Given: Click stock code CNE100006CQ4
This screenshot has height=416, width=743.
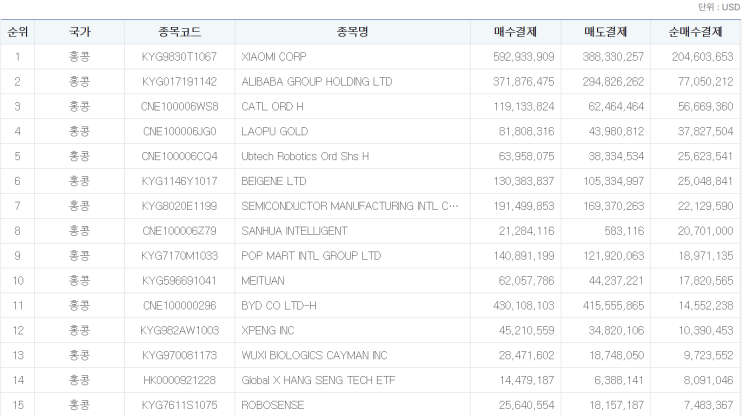Looking at the screenshot, I should tap(179, 156).
